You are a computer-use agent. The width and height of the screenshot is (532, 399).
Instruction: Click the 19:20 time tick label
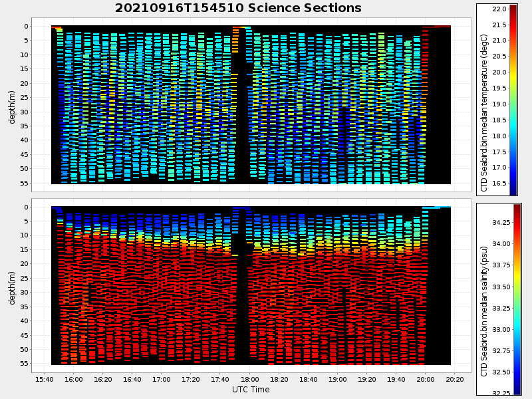tap(367, 379)
